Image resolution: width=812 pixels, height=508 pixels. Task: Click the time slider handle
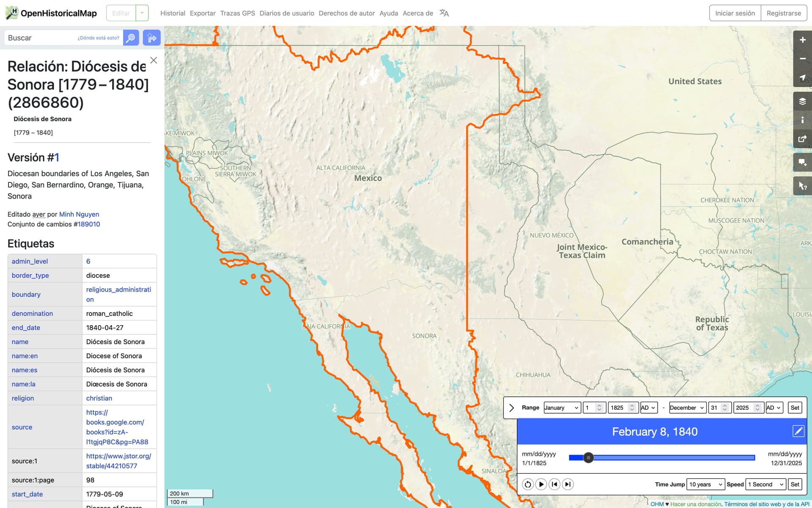pos(588,458)
